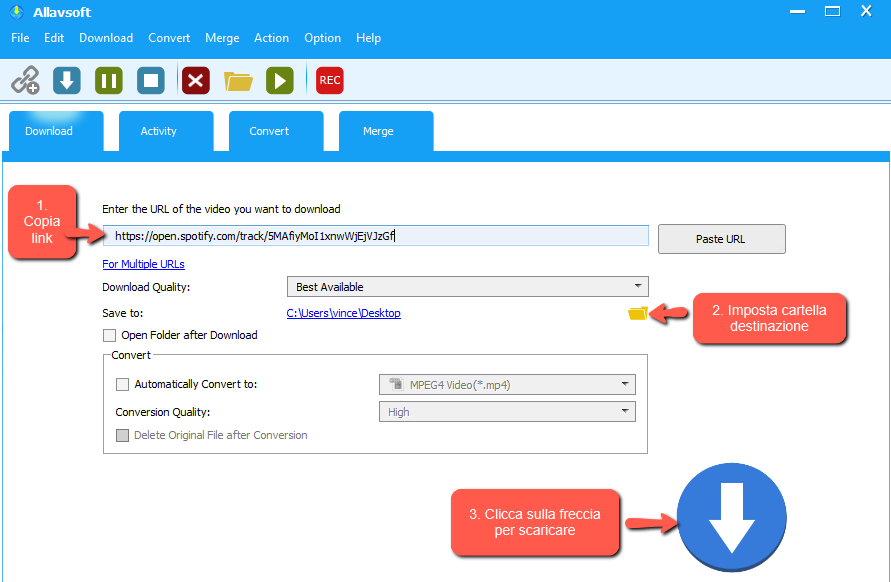Screen dimensions: 891x582
Task: Close the Allavsoft window
Action: (867, 11)
